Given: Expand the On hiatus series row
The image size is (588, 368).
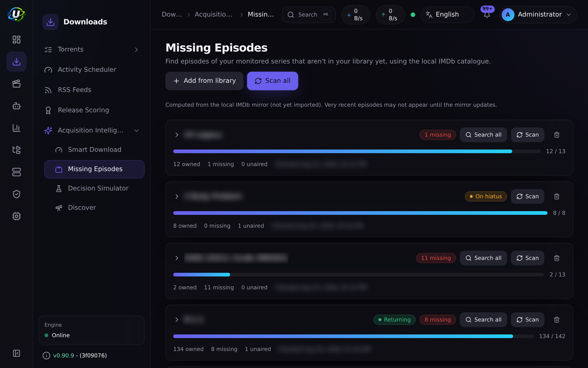Looking at the screenshot, I should coord(177,196).
